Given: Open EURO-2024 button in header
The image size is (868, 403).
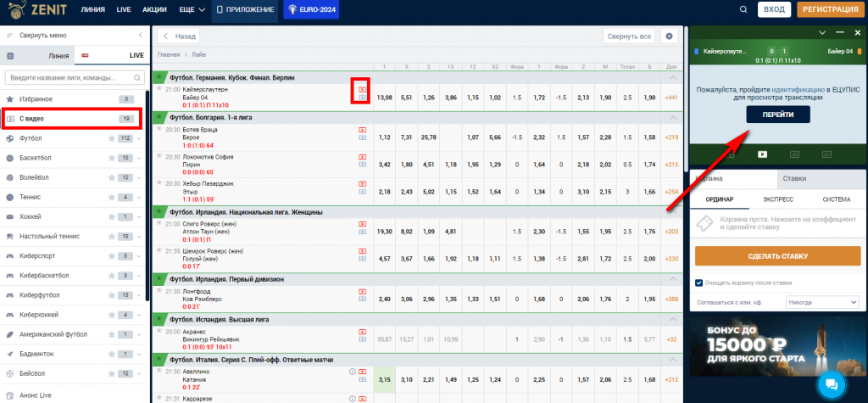Looking at the screenshot, I should (311, 10).
